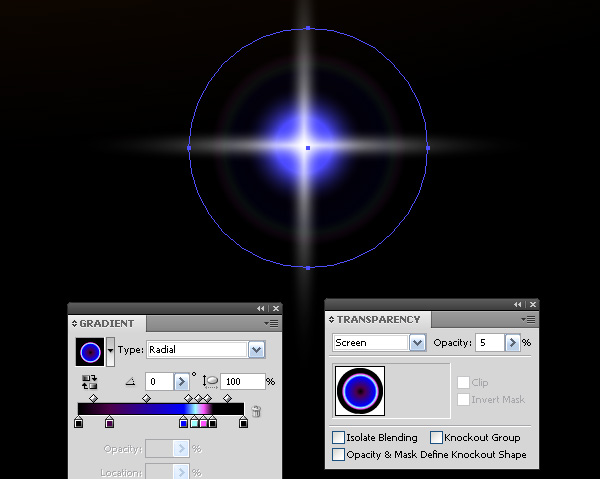600x479 pixels.
Task: Cycle Gradient panel view via tab arrows
Action: (74, 324)
